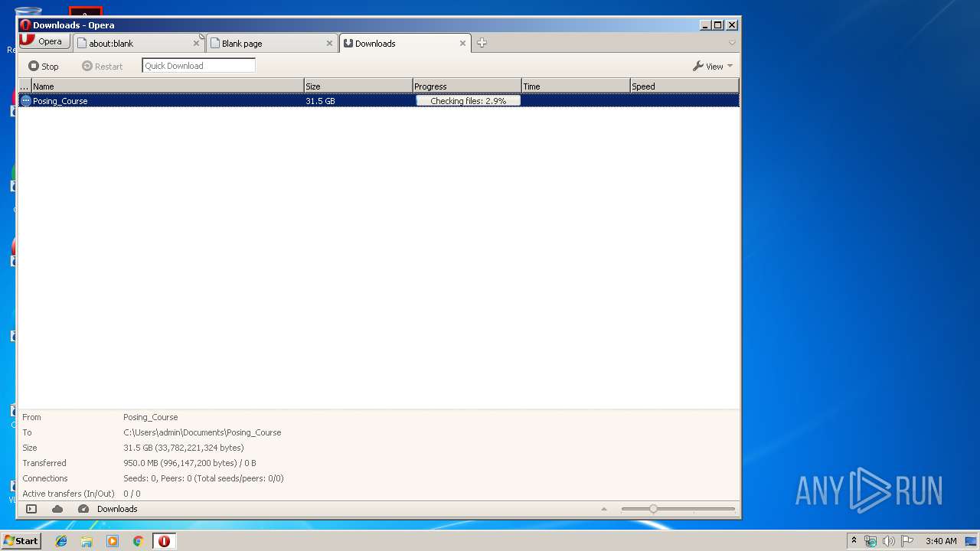Click the Downloads label in status bar
The image size is (980, 551).
117,509
